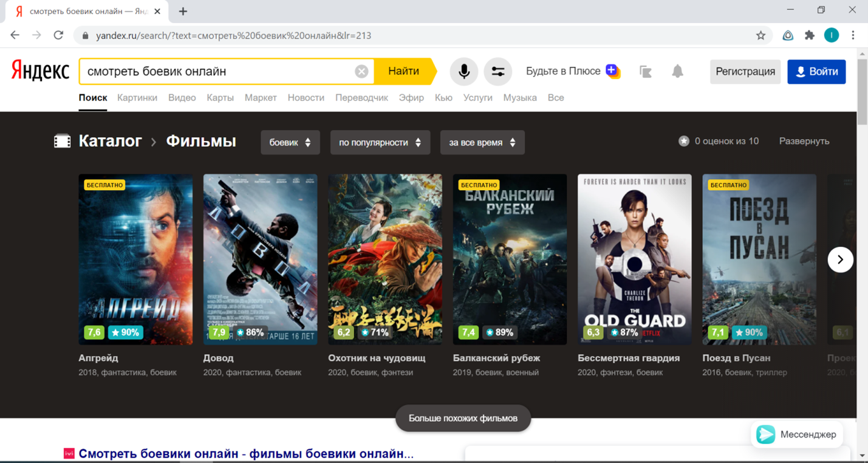View the site security lock icon
This screenshot has width=868, height=463.
tap(85, 36)
